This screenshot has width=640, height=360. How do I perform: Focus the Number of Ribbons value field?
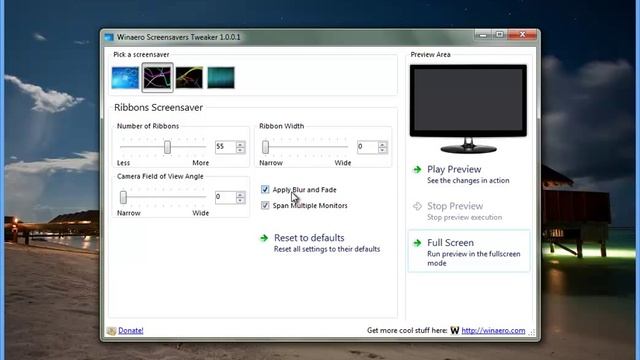tap(225, 147)
